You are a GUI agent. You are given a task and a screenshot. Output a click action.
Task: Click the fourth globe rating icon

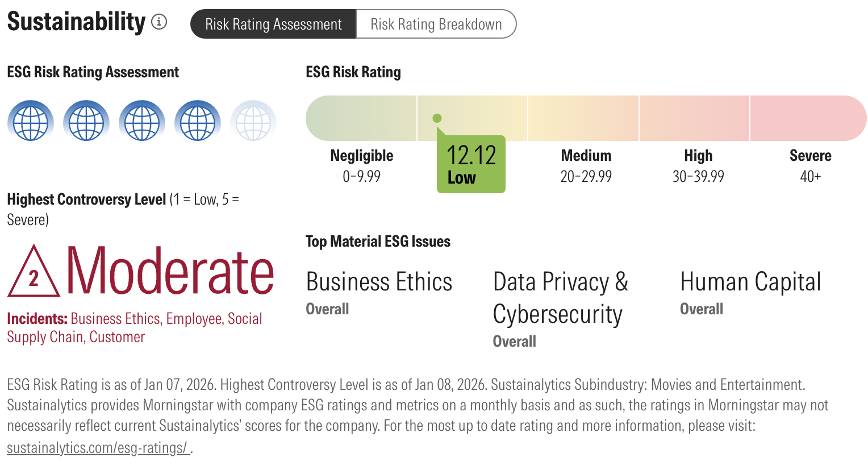coord(198,120)
